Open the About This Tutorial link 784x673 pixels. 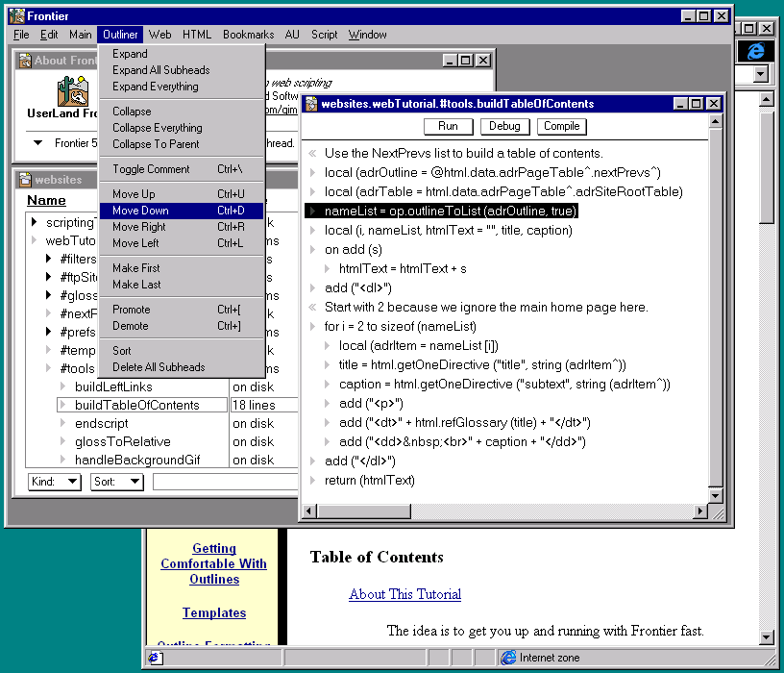point(404,594)
